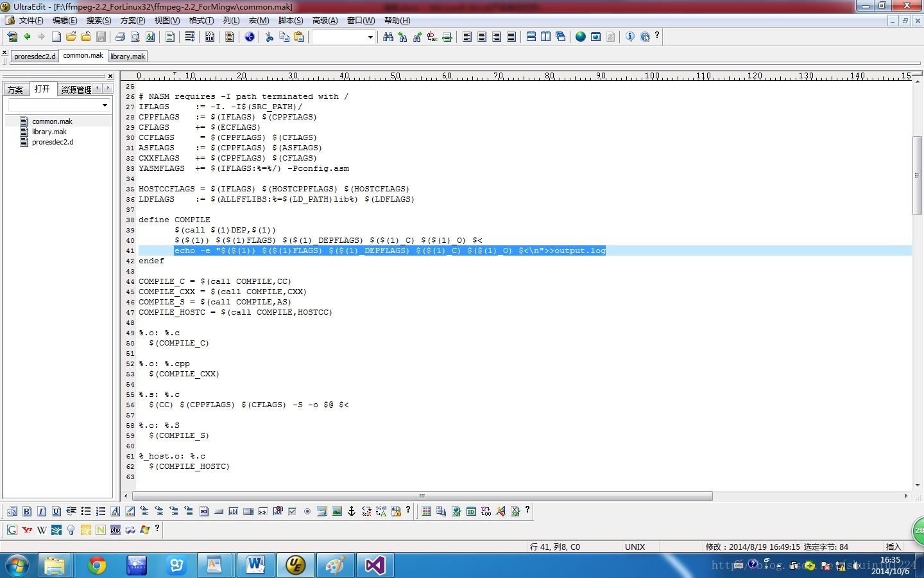Open Microsoft Word from the taskbar
The height and width of the screenshot is (578, 924).
pyautogui.click(x=255, y=565)
